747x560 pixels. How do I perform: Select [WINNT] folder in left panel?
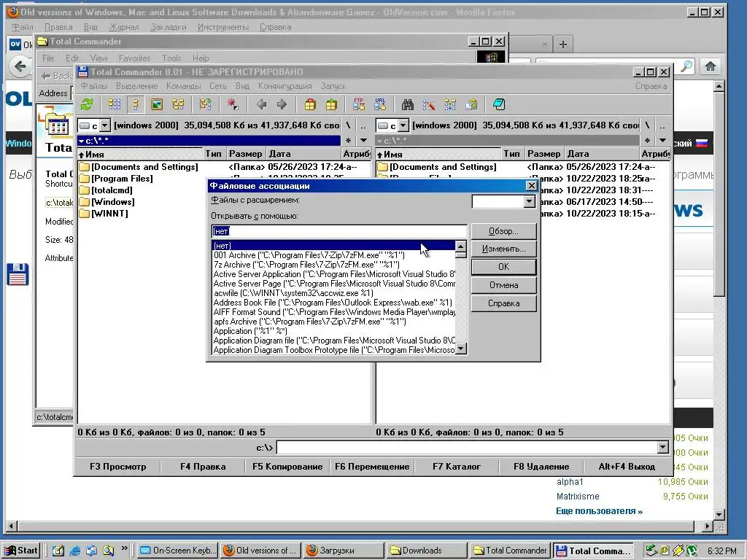pyautogui.click(x=104, y=214)
